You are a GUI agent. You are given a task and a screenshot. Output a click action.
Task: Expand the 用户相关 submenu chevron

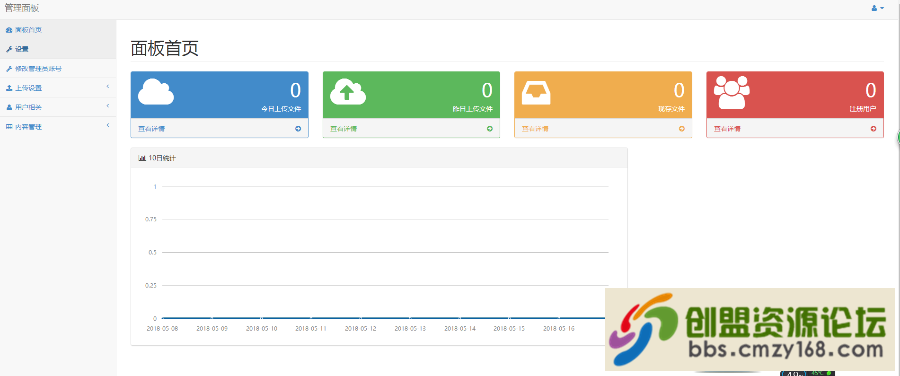tap(108, 106)
